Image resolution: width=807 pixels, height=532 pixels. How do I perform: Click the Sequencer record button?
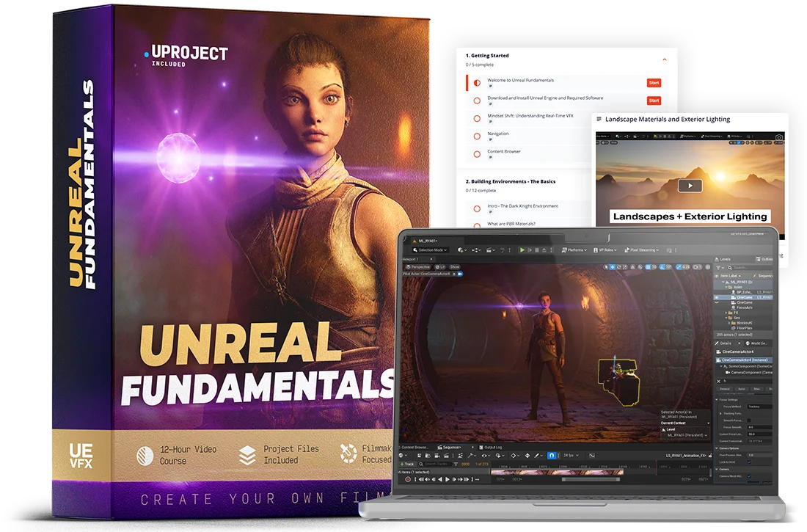(x=408, y=479)
